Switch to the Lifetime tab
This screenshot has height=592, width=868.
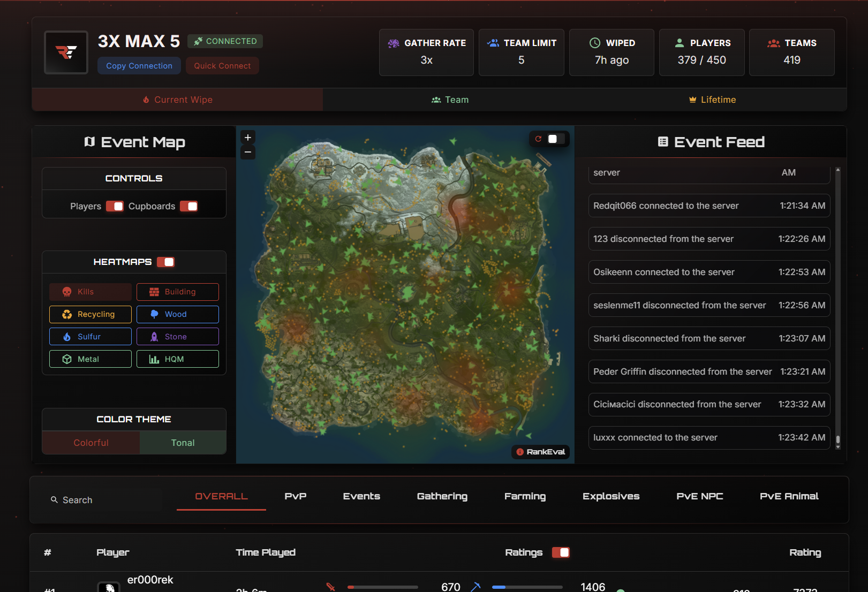point(712,100)
